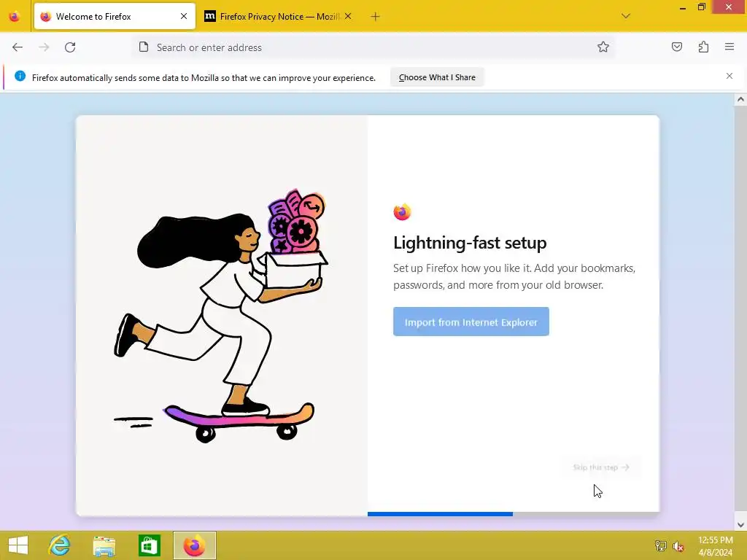
Task: Click the Firefox logo above the heading
Action: click(x=402, y=211)
